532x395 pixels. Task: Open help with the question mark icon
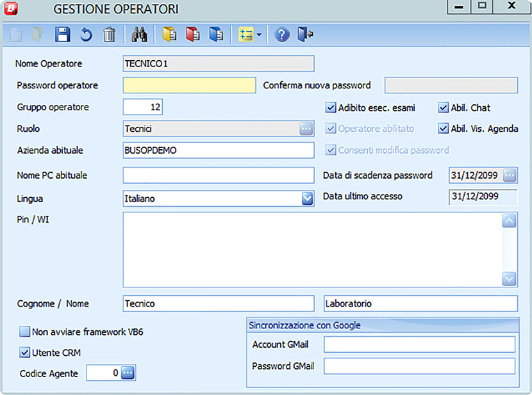point(282,35)
